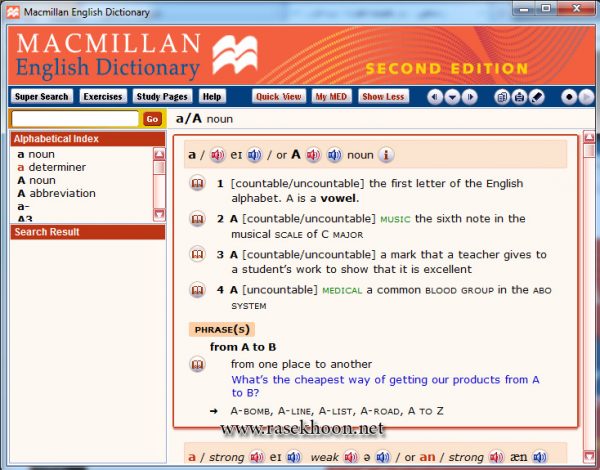
Task: Open the A-LINE related entry
Action: coord(295,411)
